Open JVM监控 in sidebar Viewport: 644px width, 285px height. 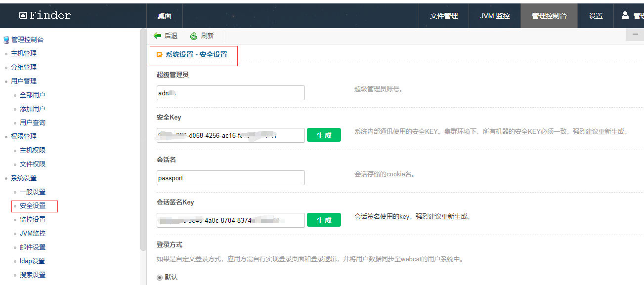[33, 233]
